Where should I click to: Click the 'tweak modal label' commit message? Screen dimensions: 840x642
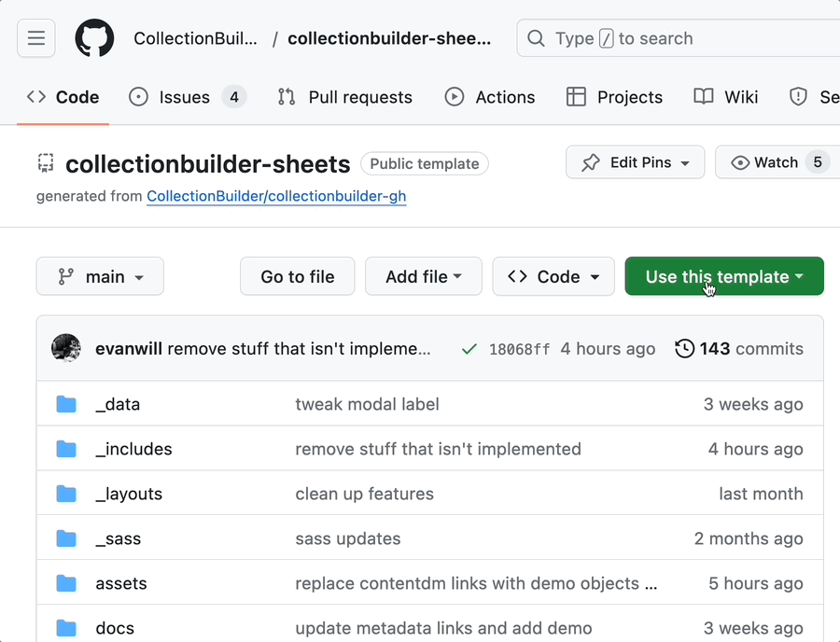[x=367, y=404]
